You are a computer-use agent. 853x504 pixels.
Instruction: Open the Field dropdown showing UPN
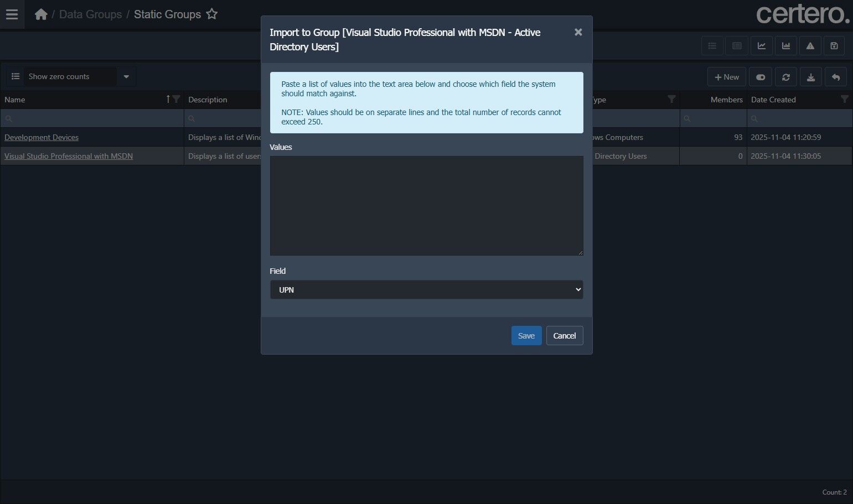[426, 290]
